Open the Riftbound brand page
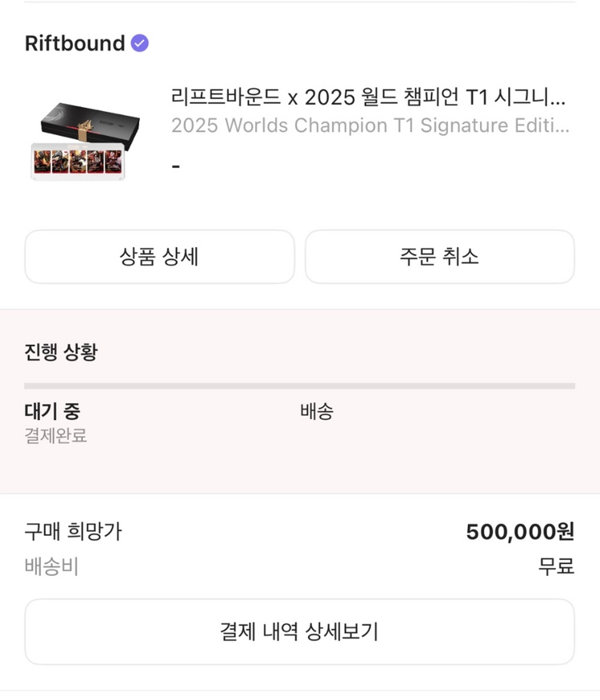This screenshot has width=600, height=700. (x=74, y=43)
